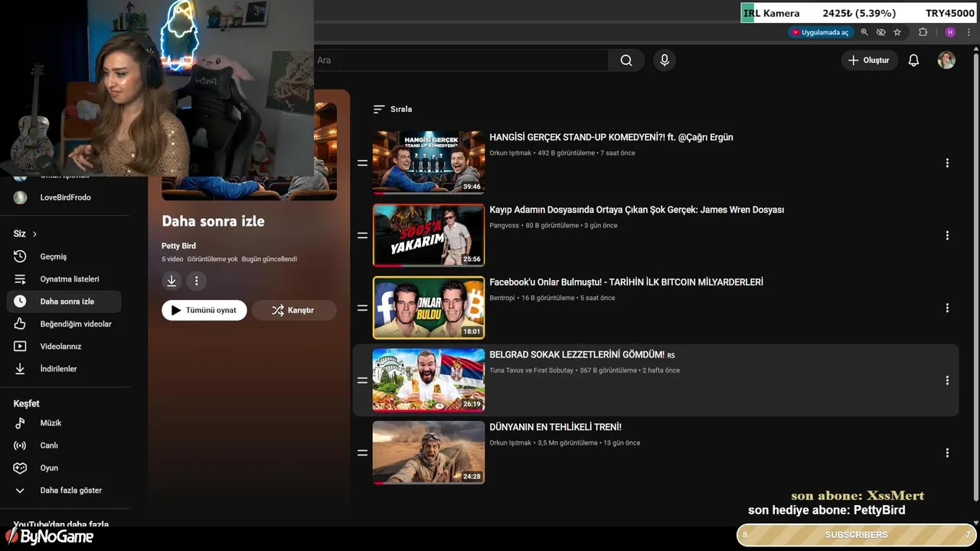Expand Daha fazla göster in sidebar
The height and width of the screenshot is (551, 980).
click(x=64, y=491)
